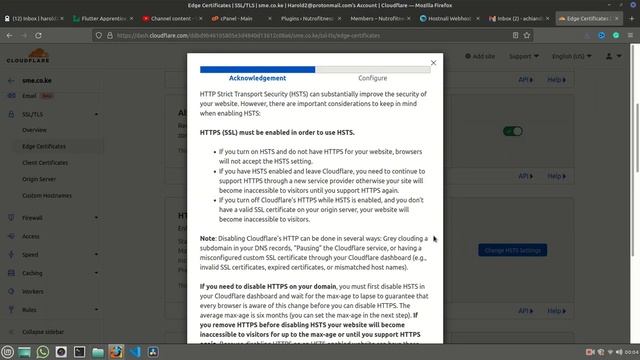Screen dimensions: 640x360
Task: Bookmark this page with star icon
Action: coord(527,36)
